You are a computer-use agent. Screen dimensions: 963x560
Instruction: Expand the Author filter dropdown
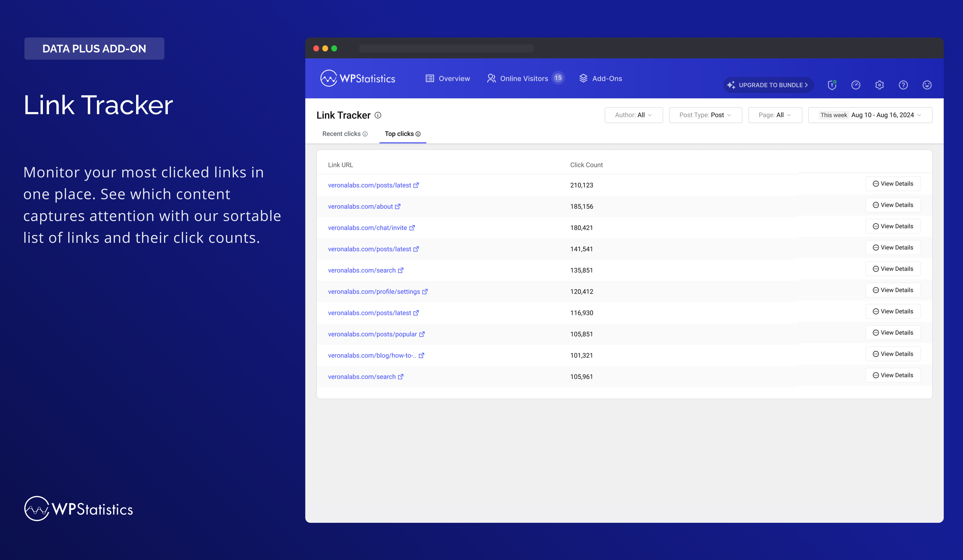pos(633,115)
